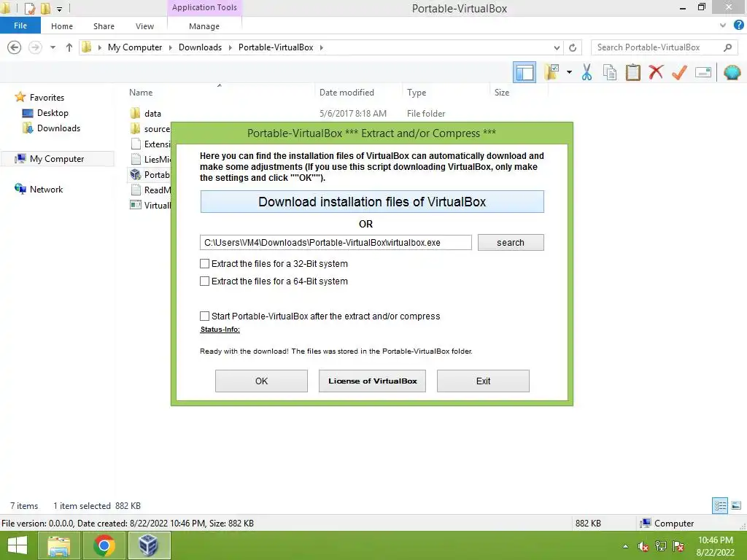Click the VirtualBox taskbar icon

point(149,545)
